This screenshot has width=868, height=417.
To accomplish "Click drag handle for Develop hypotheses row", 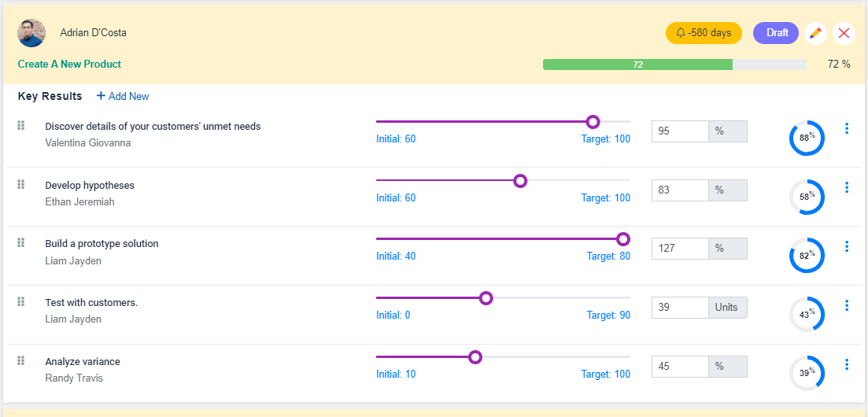I will pos(21,184).
